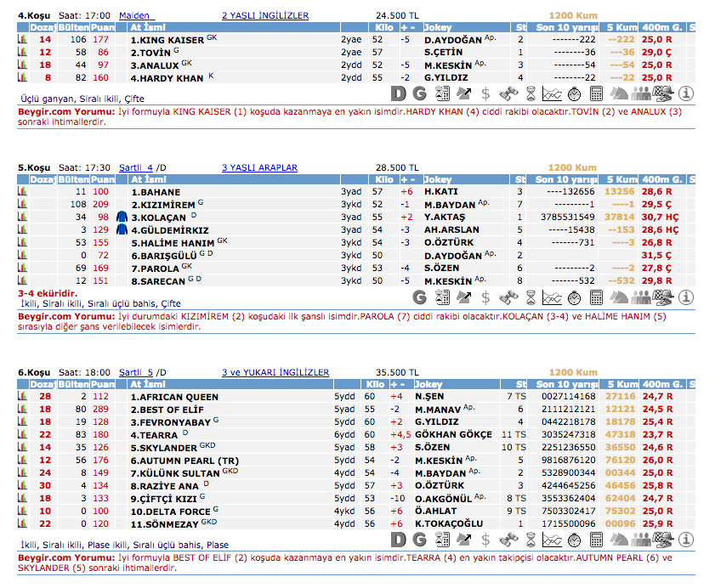Click the 'D' icon in race 4 toolbar

click(400, 93)
